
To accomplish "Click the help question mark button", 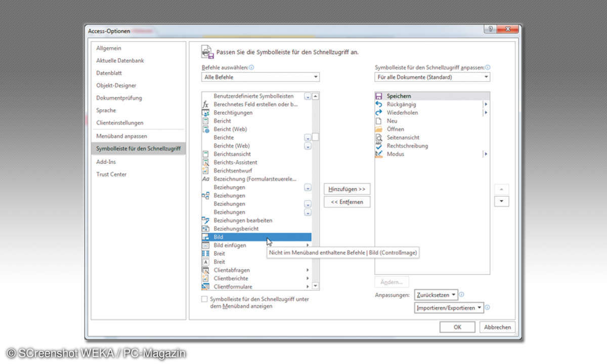I will tap(490, 29).
